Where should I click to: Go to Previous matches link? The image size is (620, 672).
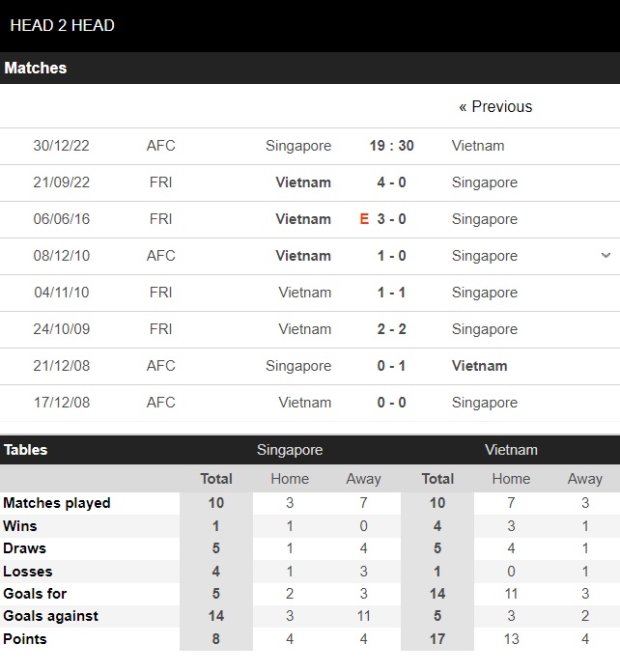pos(495,106)
